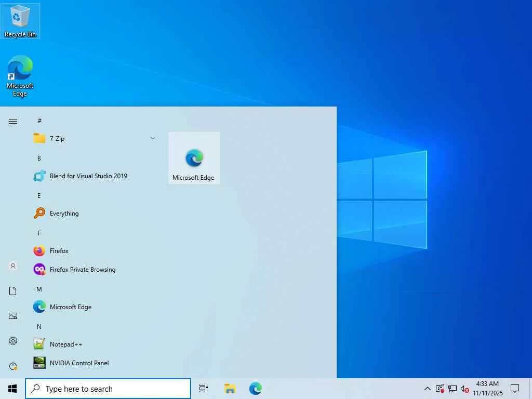Show hidden system tray icons
The image size is (532, 399).
coord(428,389)
